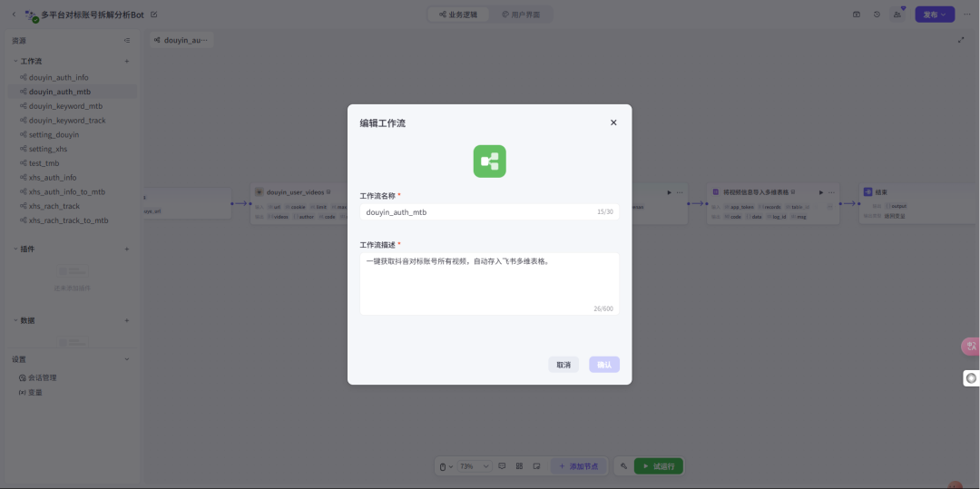Click the comment icon in the bottom toolbar
The height and width of the screenshot is (489, 980).
click(502, 466)
